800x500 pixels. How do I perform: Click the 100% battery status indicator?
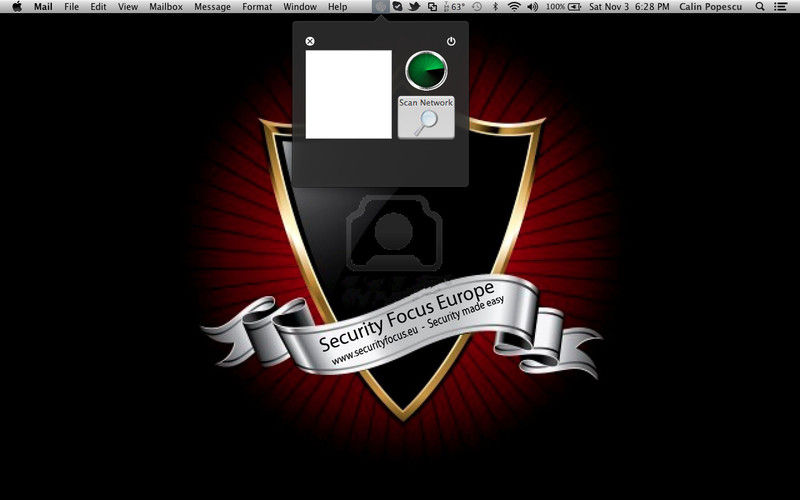click(x=563, y=7)
